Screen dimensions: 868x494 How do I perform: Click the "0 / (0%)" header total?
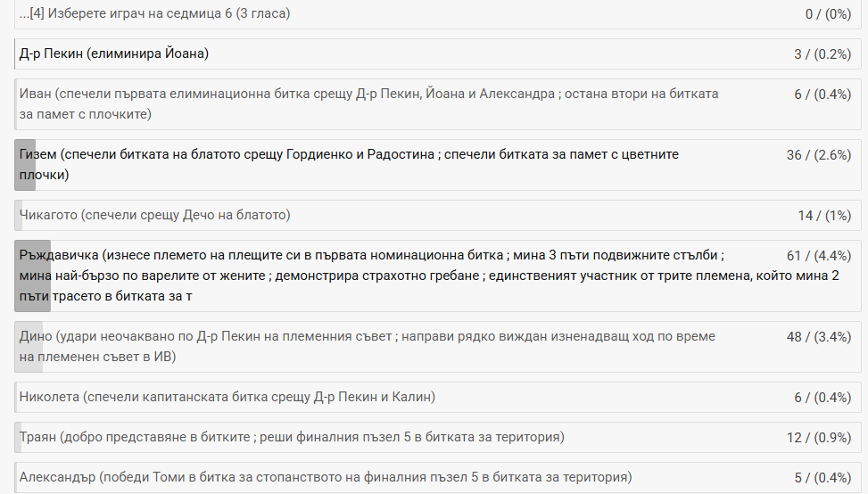(827, 13)
